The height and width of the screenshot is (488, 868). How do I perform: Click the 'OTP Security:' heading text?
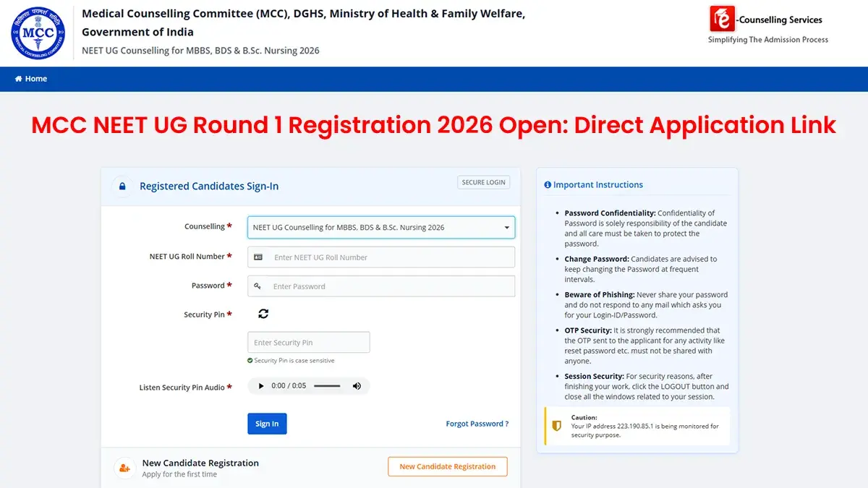click(x=588, y=330)
